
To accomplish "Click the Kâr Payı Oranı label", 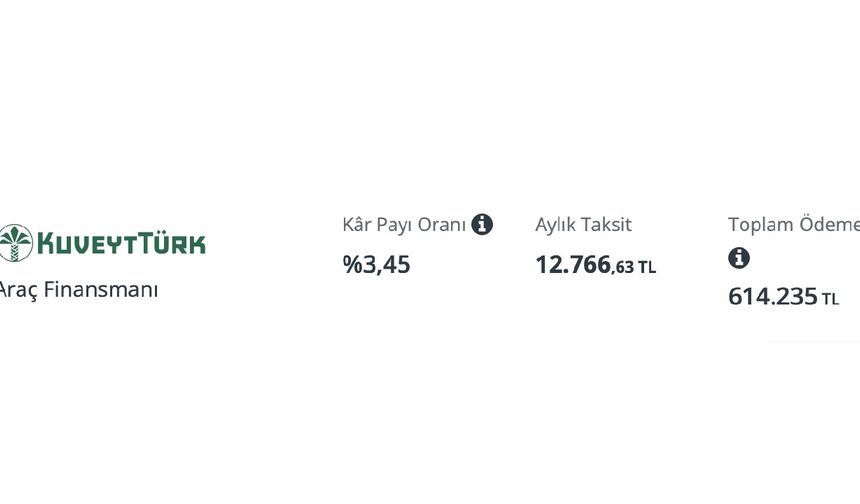I will (x=404, y=225).
